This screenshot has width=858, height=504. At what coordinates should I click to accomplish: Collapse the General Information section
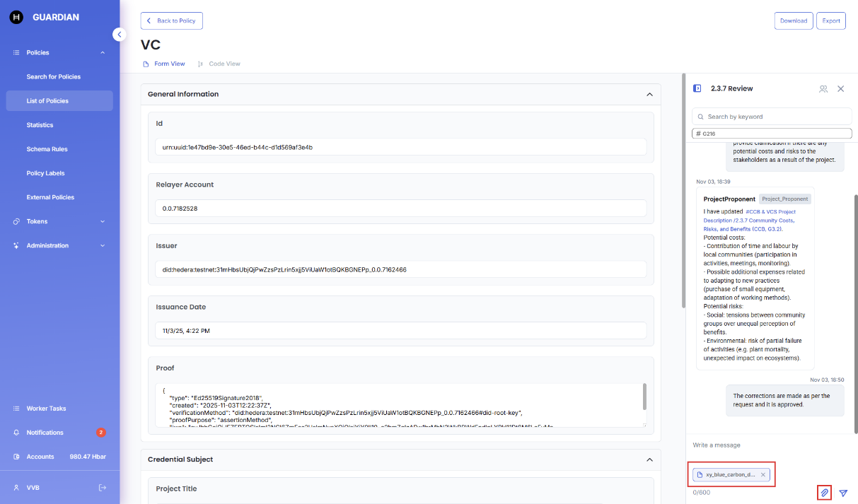point(649,94)
